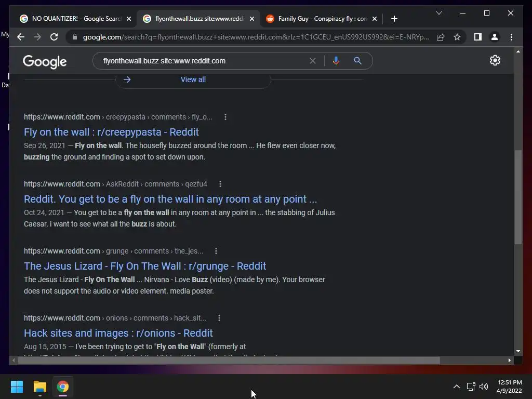Open network settings in system tray
The image size is (532, 399).
click(x=471, y=387)
